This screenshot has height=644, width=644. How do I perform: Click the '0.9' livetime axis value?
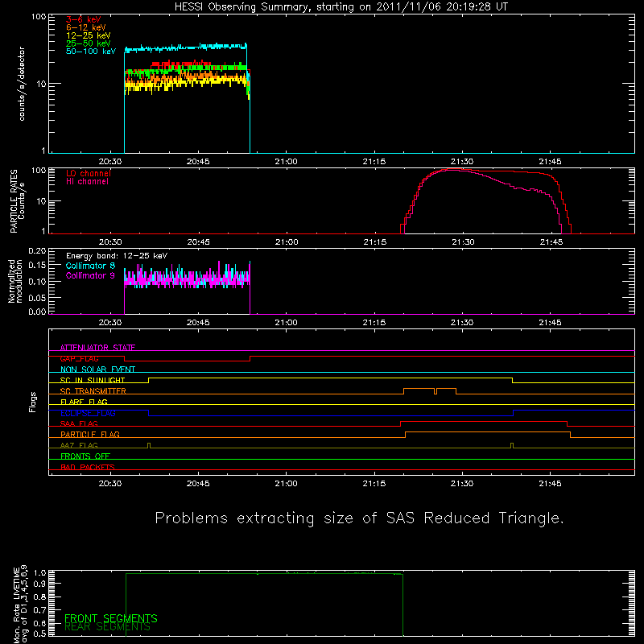coord(40,583)
